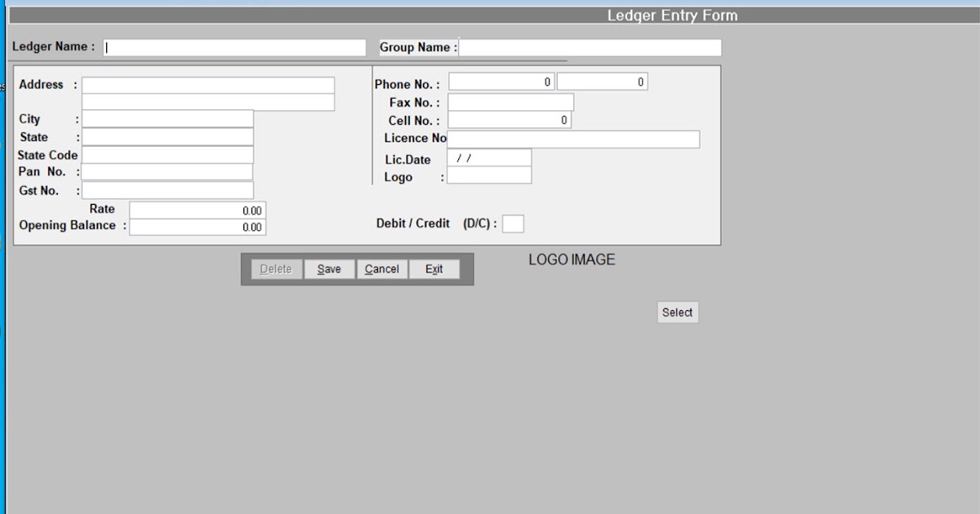
Task: Click the State Code field
Action: 167,154
